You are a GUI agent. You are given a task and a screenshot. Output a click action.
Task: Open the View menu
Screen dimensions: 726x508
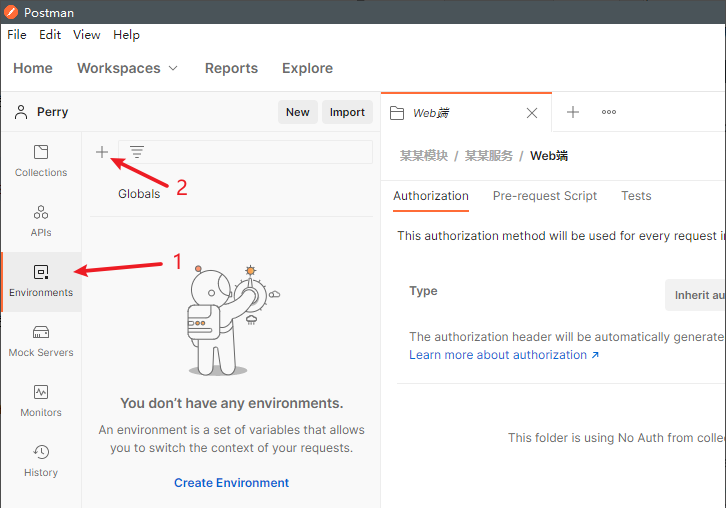click(87, 35)
